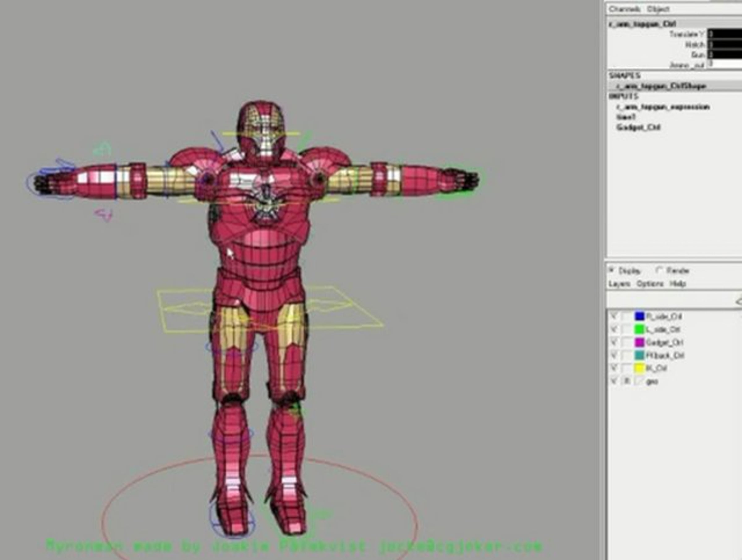Open the Layers menu in Layer Editor
This screenshot has height=560, width=742.
[619, 284]
